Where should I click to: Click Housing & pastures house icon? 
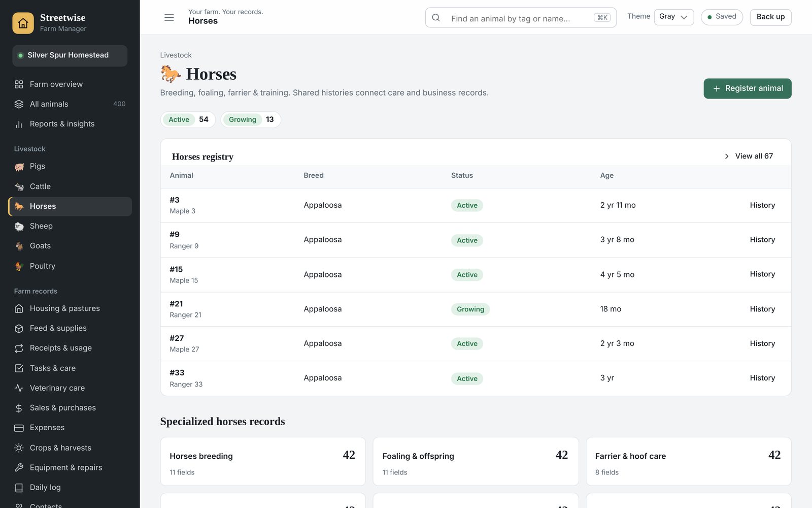[x=19, y=308]
